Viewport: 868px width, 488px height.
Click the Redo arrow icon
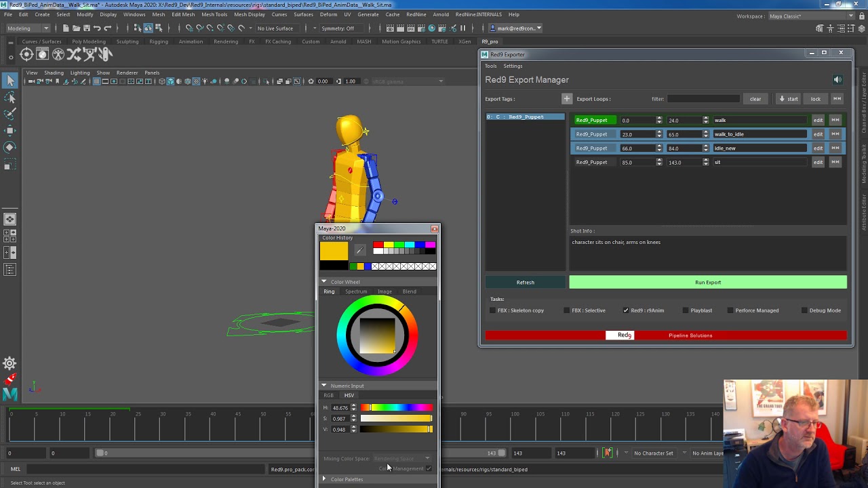point(107,28)
